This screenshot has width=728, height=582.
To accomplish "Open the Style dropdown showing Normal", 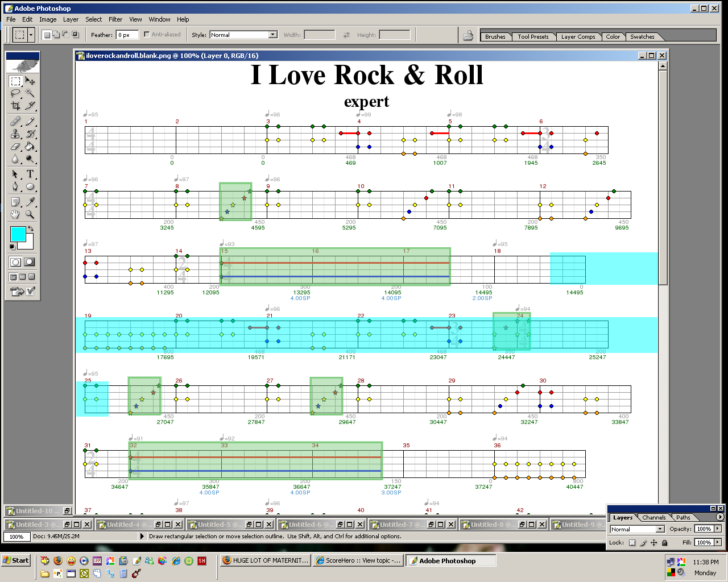I will [243, 35].
